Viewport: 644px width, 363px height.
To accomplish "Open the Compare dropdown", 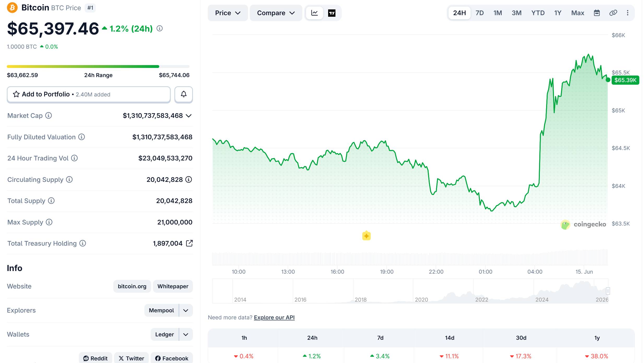I will 276,13.
